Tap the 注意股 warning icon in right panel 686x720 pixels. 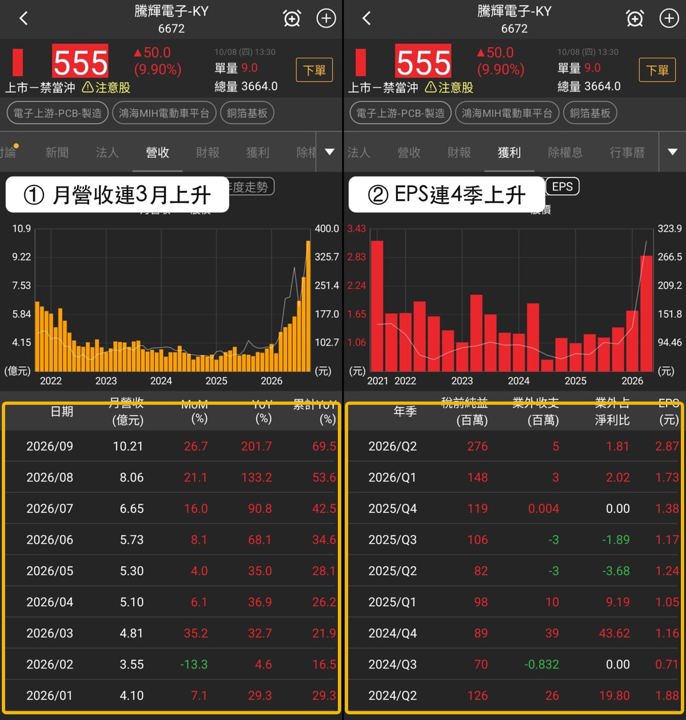(430, 87)
